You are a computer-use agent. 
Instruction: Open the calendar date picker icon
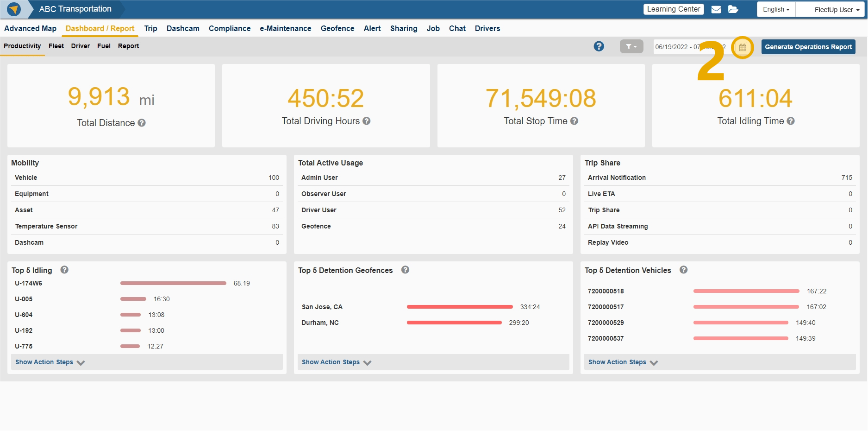[x=743, y=47]
